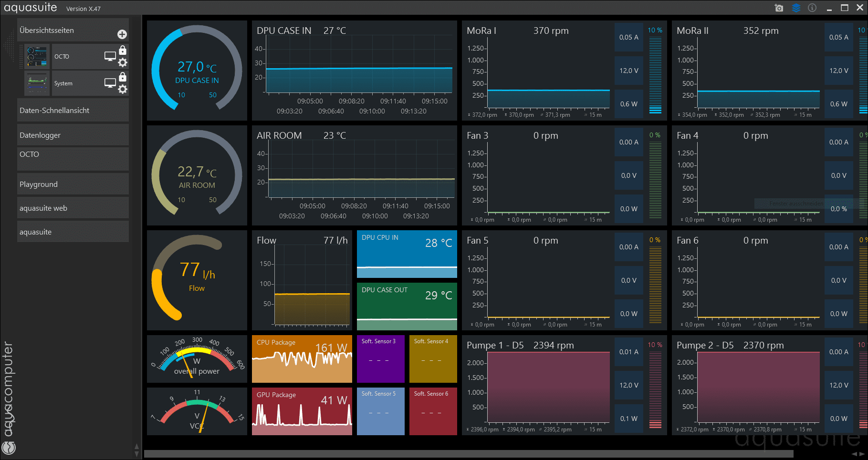Select the DPU CPU IN 28 °C tile

[x=407, y=254]
